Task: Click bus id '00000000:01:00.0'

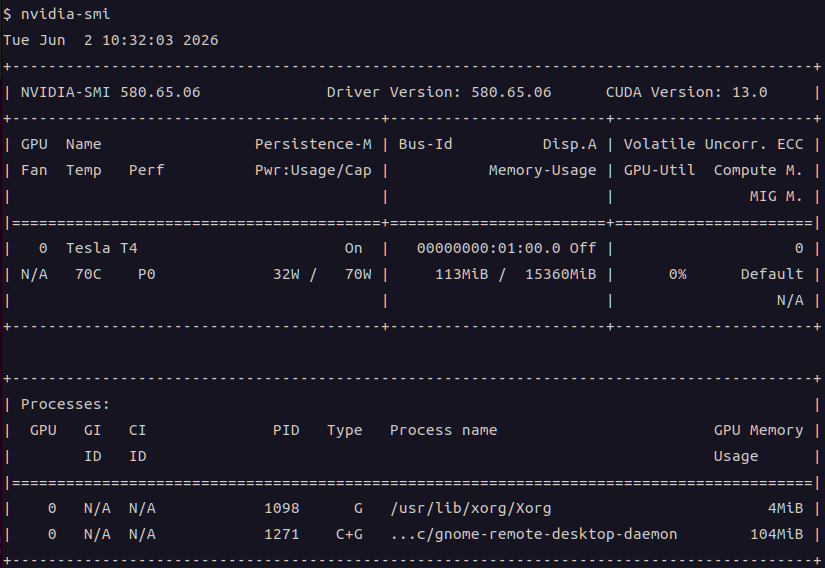Action: (x=489, y=248)
